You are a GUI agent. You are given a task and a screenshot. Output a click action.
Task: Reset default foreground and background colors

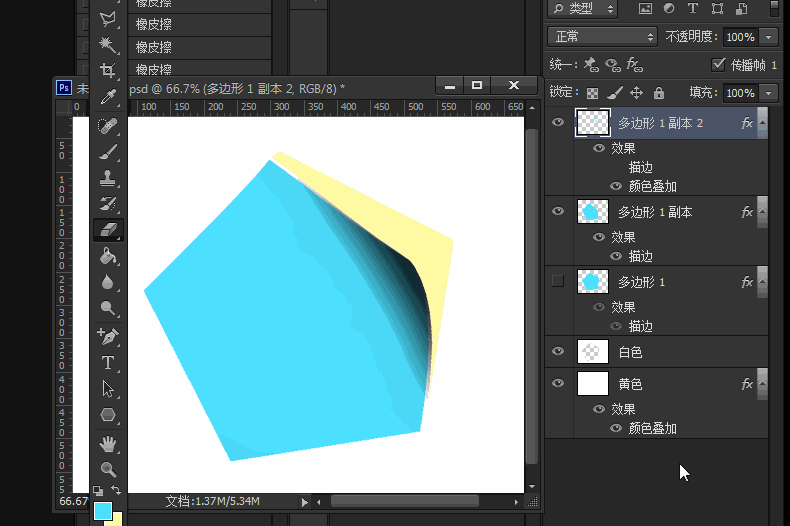pos(98,490)
